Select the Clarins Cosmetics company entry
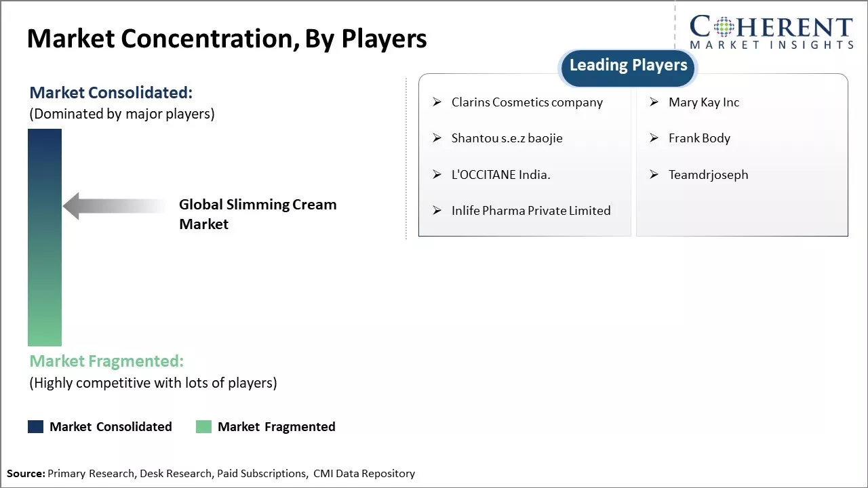Image resolution: width=868 pixels, height=488 pixels. [527, 102]
